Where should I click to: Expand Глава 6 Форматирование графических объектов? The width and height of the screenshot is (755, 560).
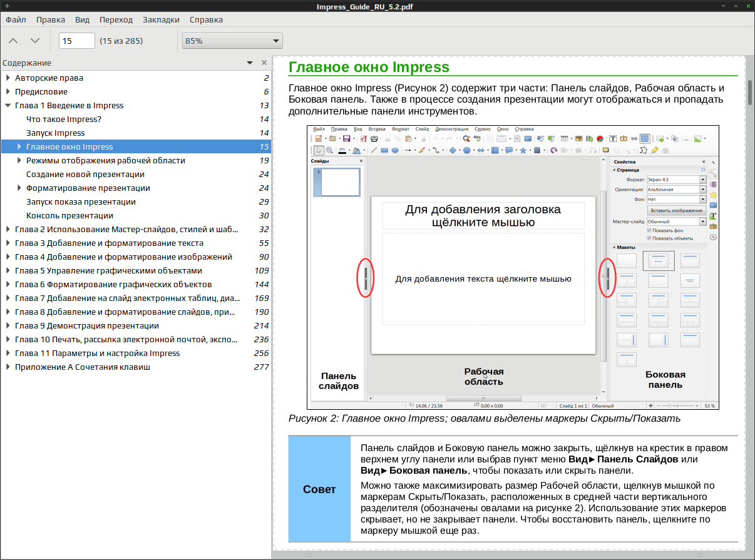point(8,285)
